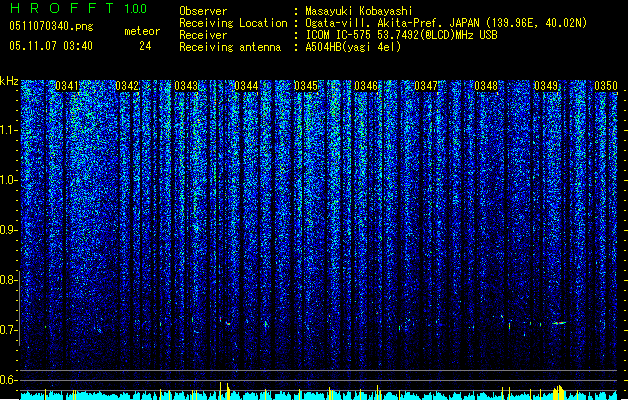Click the meteor label

click(x=142, y=31)
